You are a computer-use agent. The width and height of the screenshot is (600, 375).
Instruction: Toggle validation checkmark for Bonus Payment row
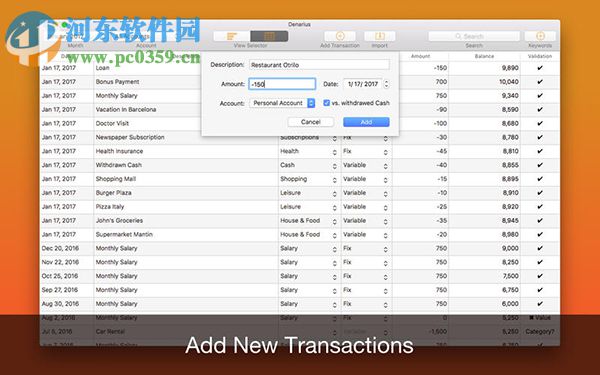[540, 82]
